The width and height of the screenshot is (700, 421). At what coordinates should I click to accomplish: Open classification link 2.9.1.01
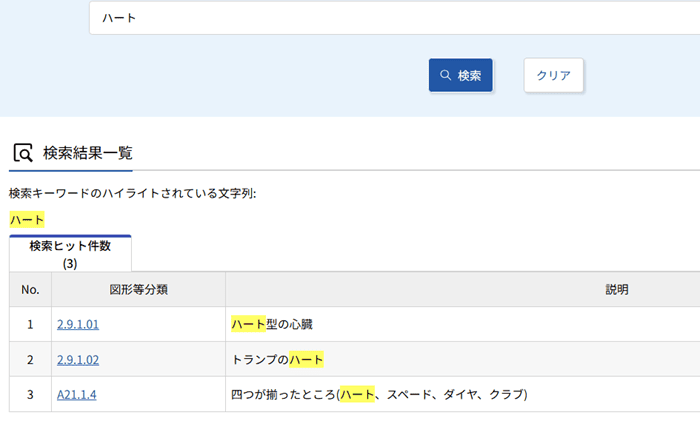click(x=78, y=324)
